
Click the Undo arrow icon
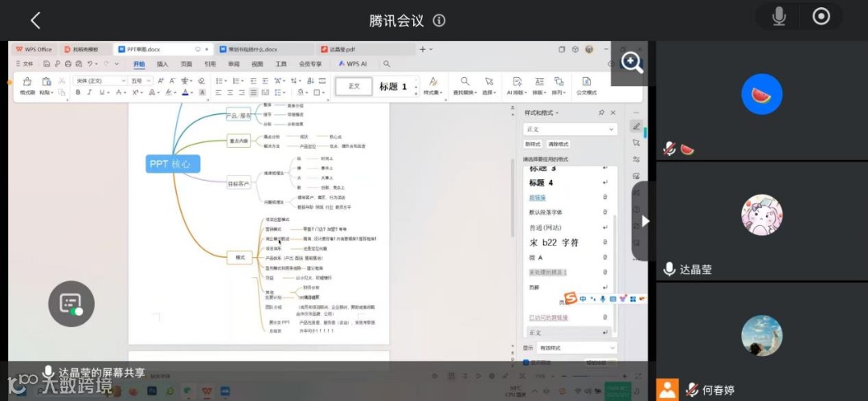[90, 63]
